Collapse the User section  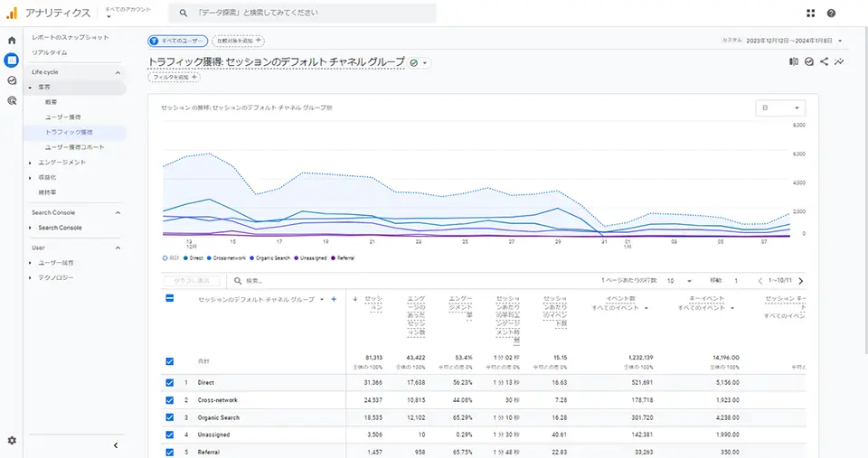(x=118, y=248)
